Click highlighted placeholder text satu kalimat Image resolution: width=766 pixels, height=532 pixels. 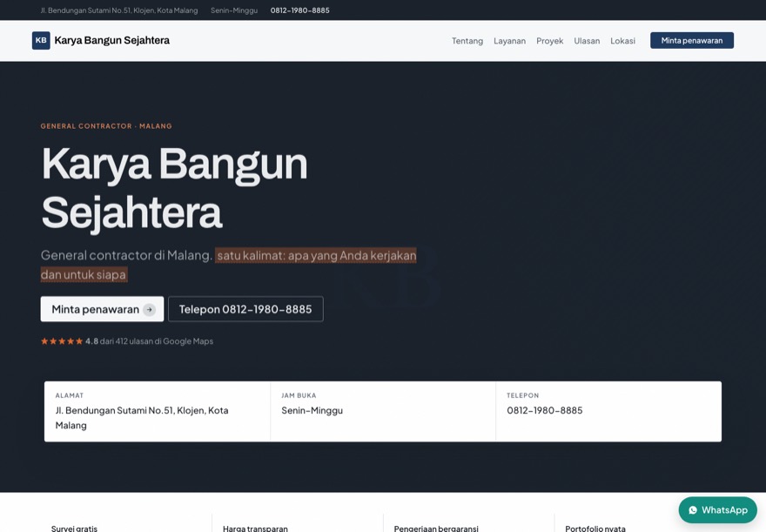[229, 265]
